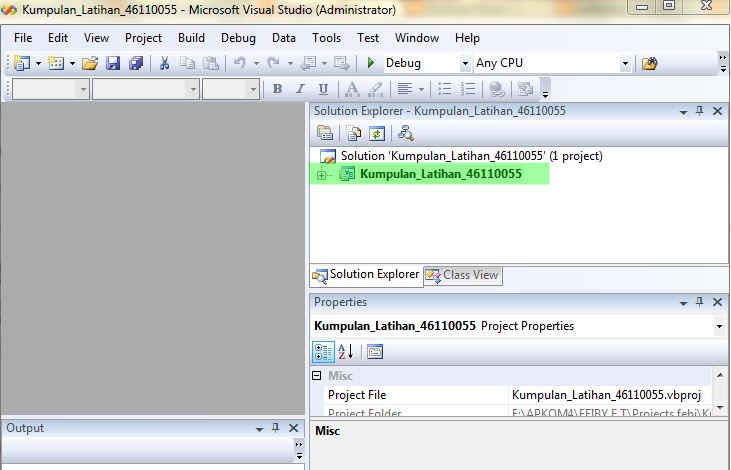This screenshot has width=731, height=470.
Task: Click the New Project toolbar icon
Action: 21,63
